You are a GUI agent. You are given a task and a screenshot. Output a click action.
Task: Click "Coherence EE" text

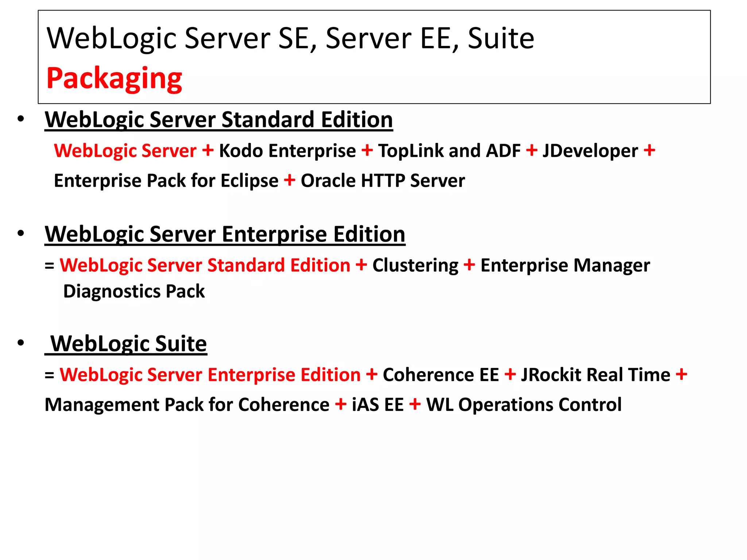pos(441,375)
